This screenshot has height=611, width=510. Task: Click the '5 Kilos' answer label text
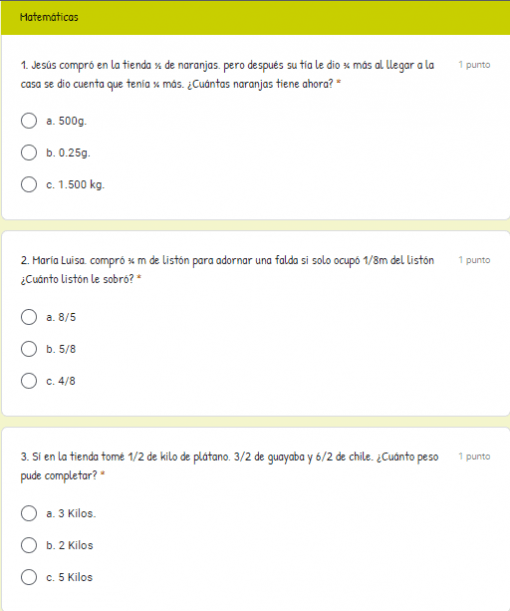click(x=76, y=577)
